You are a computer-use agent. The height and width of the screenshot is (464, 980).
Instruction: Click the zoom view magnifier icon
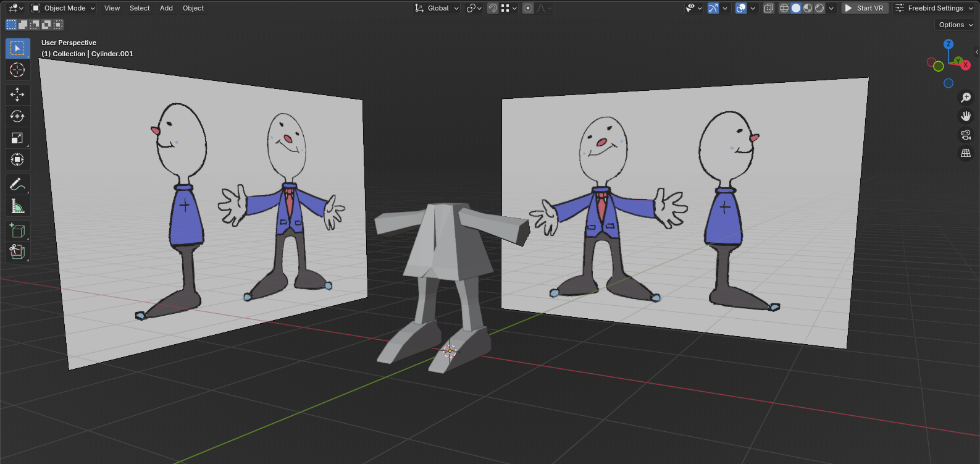point(966,98)
